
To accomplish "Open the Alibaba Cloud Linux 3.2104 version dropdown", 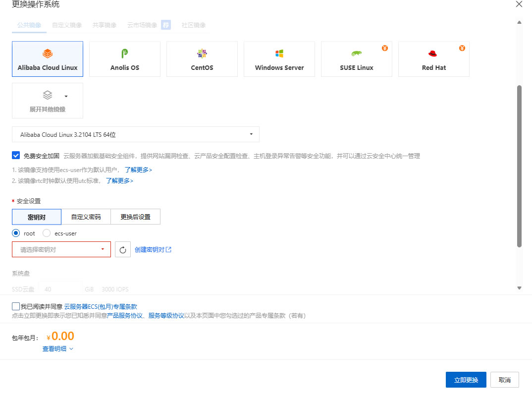I will pos(136,134).
